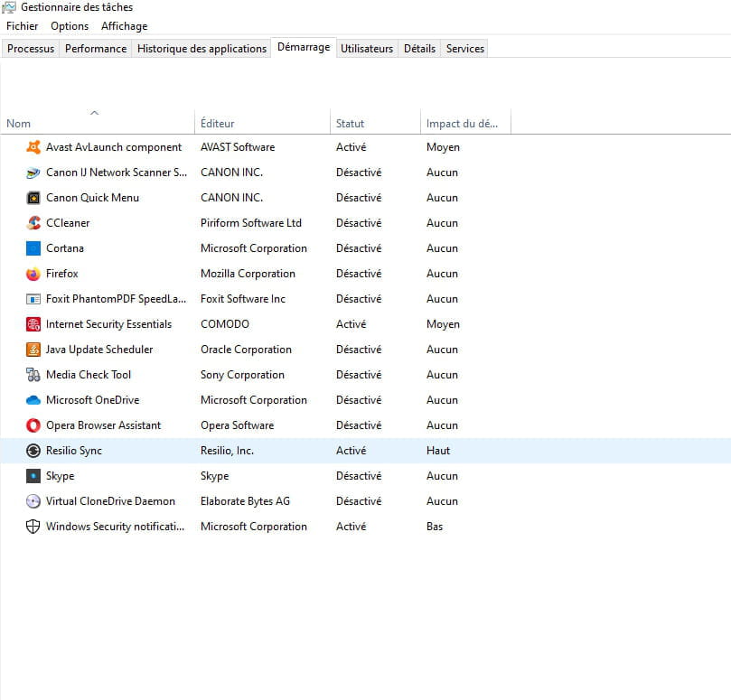Image resolution: width=731 pixels, height=700 pixels.
Task: Select the Foxit PhantomPDF SpeedLa... name
Action: [116, 299]
